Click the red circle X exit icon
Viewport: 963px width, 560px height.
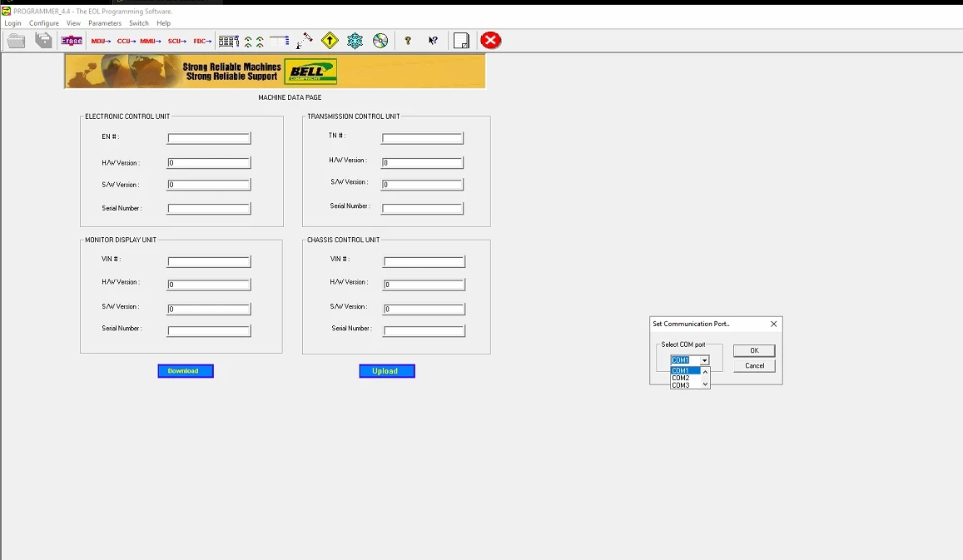[491, 41]
